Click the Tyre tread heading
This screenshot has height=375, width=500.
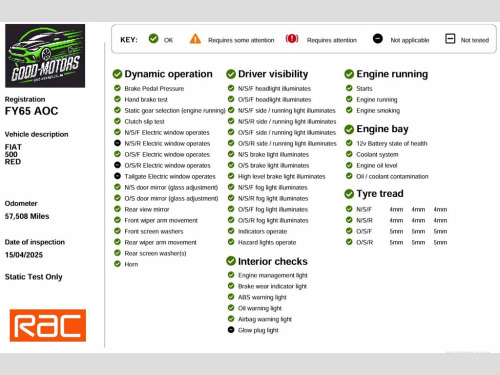380,194
